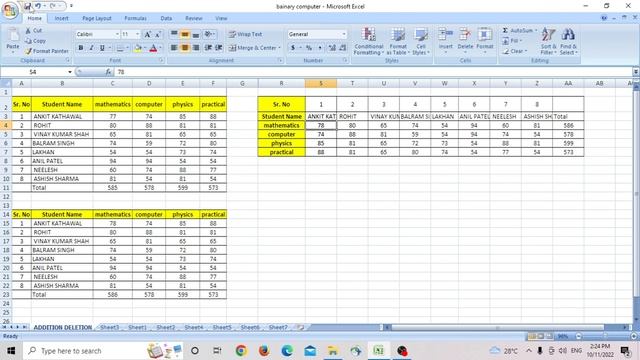Viewport: 640px width, 360px height.
Task: Open the Format cells menu
Action: (485, 41)
